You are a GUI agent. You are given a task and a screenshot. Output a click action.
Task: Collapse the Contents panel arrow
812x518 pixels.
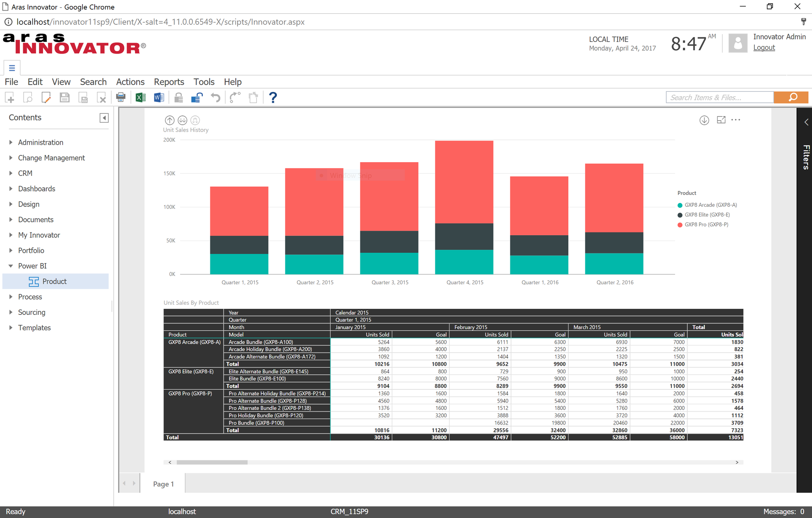[104, 118]
